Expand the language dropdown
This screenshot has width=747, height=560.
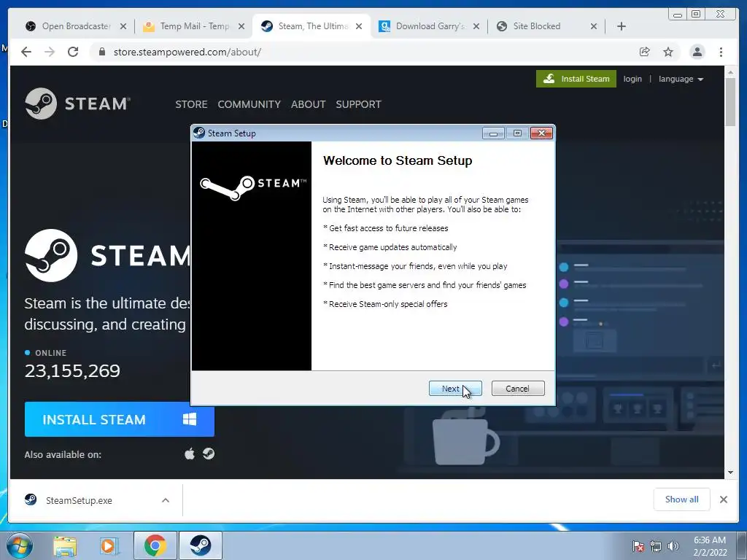[x=681, y=79]
